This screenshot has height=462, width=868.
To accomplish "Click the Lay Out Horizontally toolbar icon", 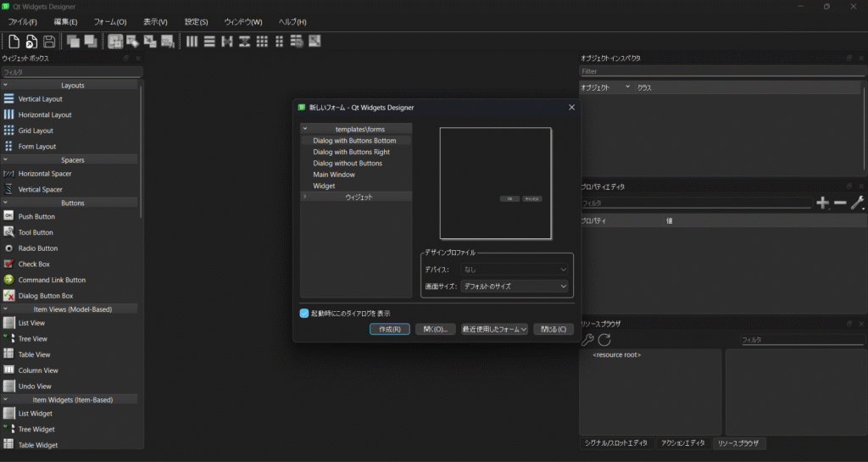I will pyautogui.click(x=192, y=41).
